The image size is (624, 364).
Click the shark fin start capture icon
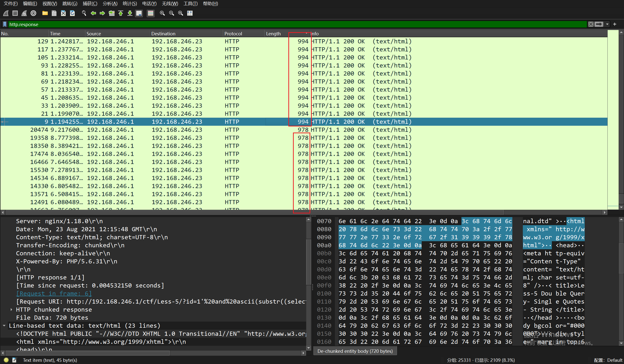[6, 13]
